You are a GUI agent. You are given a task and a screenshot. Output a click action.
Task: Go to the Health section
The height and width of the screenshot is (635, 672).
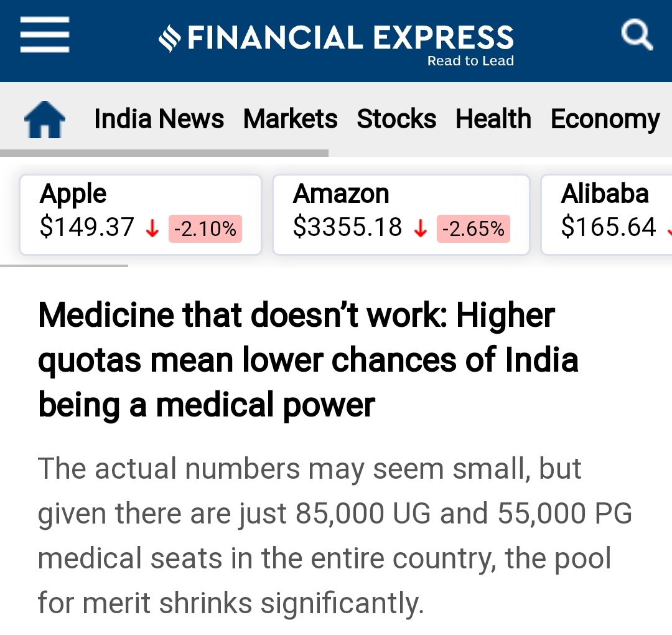(493, 119)
